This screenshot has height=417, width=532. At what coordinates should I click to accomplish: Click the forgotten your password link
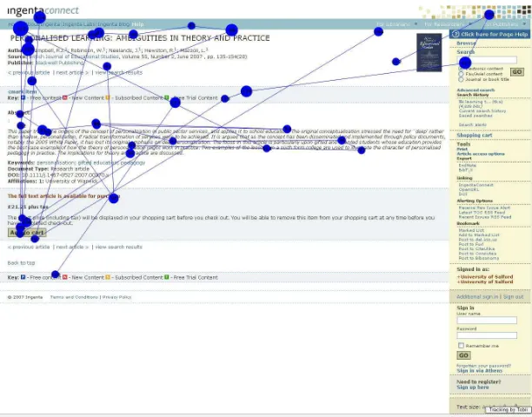[483, 366]
